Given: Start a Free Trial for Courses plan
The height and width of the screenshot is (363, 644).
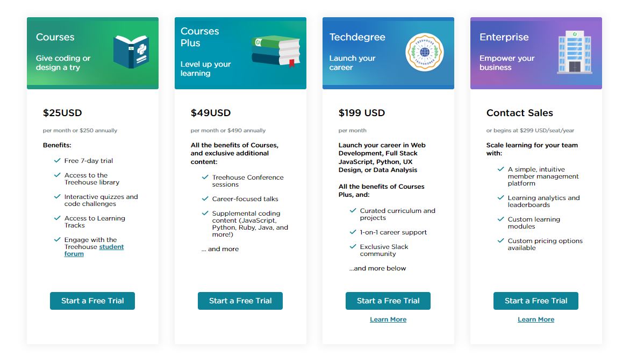Looking at the screenshot, I should (x=92, y=301).
